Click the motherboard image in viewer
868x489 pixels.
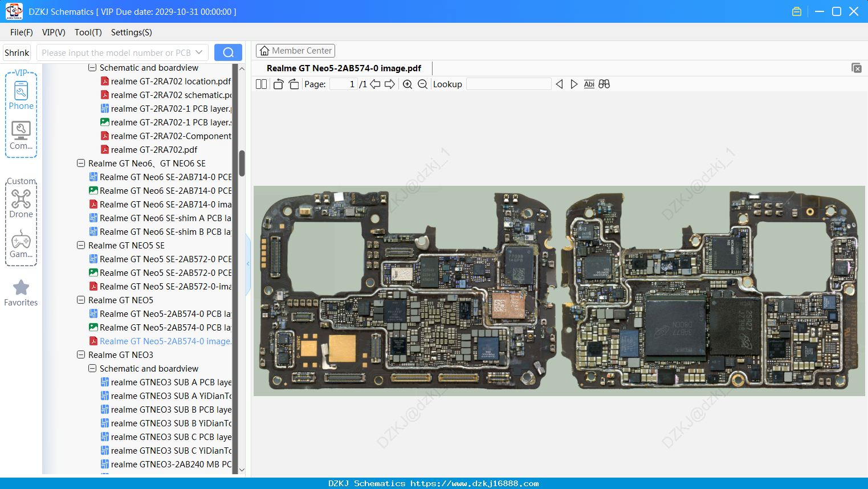[x=559, y=291]
